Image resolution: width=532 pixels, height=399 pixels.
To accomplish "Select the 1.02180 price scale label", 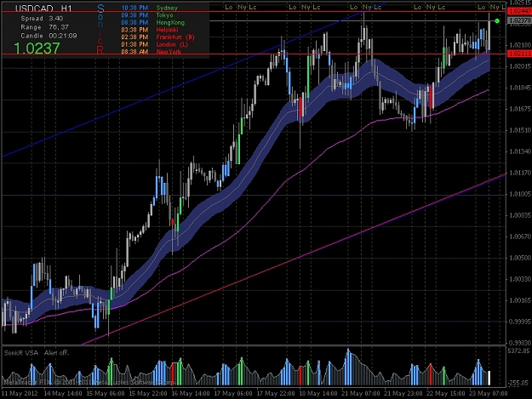I will 520,45.
